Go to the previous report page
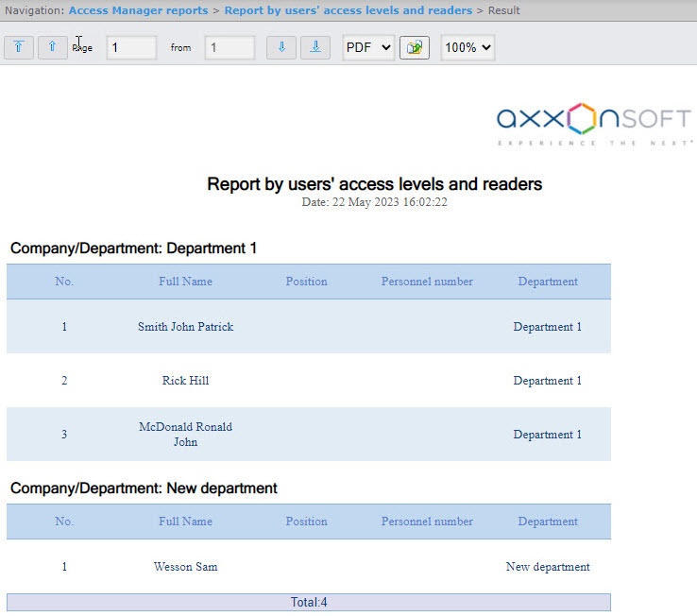This screenshot has width=697, height=616. [x=53, y=47]
